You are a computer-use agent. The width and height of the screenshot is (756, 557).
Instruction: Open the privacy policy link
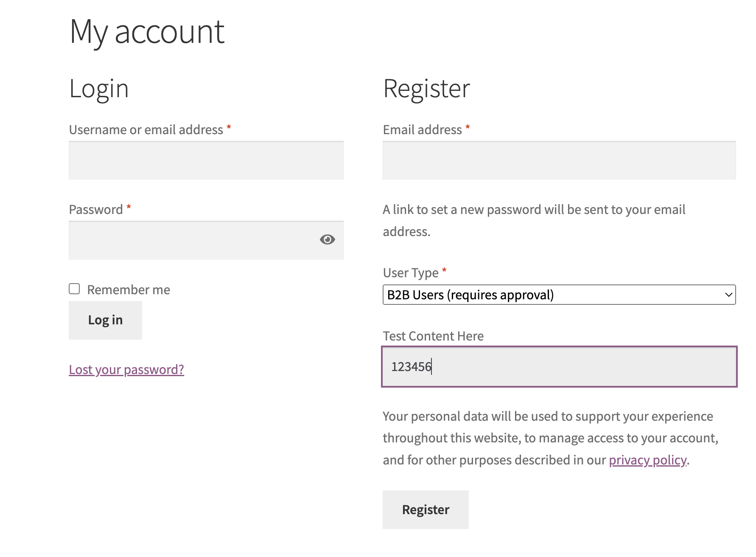(x=648, y=460)
